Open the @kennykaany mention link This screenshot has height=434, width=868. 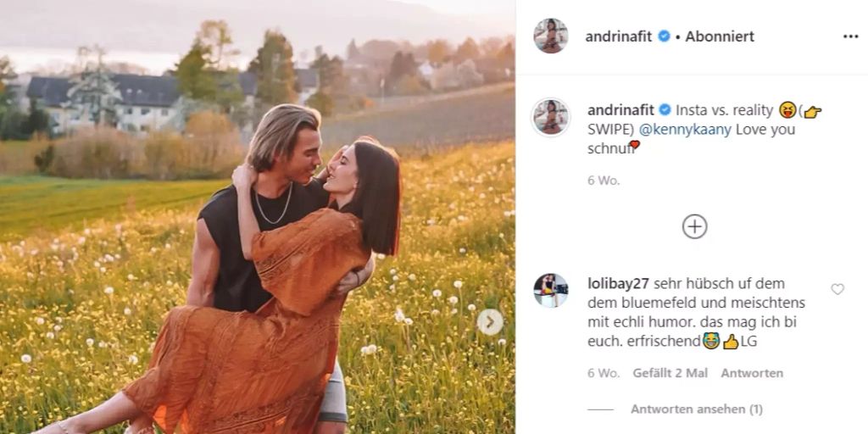tap(685, 130)
